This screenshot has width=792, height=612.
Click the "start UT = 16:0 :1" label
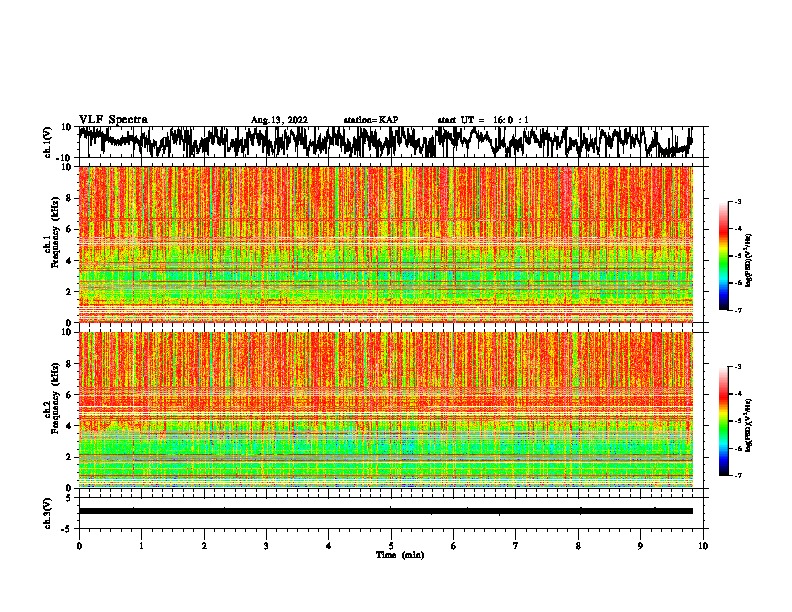pyautogui.click(x=483, y=120)
